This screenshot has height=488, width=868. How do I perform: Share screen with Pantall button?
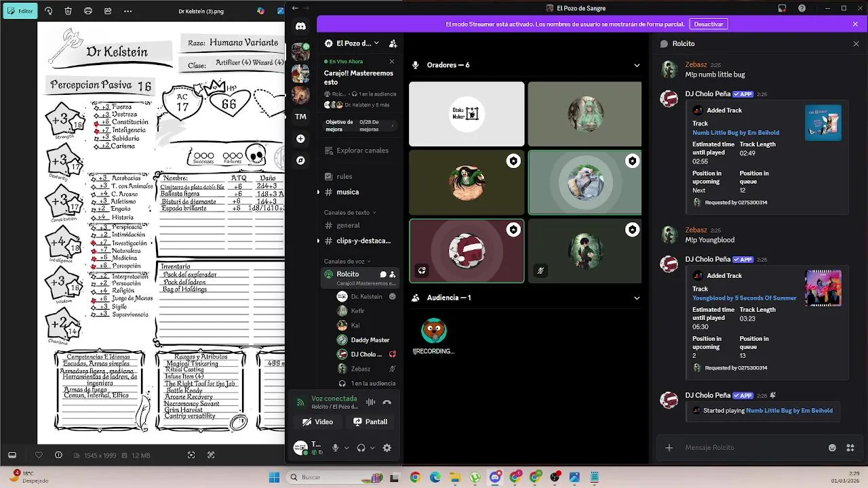370,422
